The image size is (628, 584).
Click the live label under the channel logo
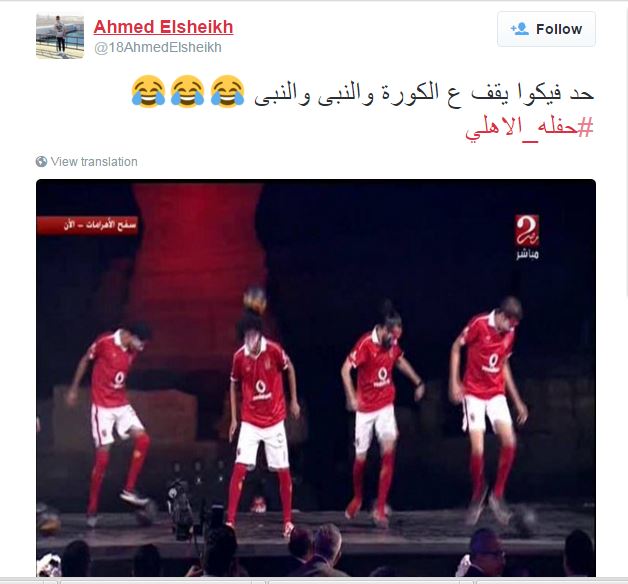(x=527, y=254)
